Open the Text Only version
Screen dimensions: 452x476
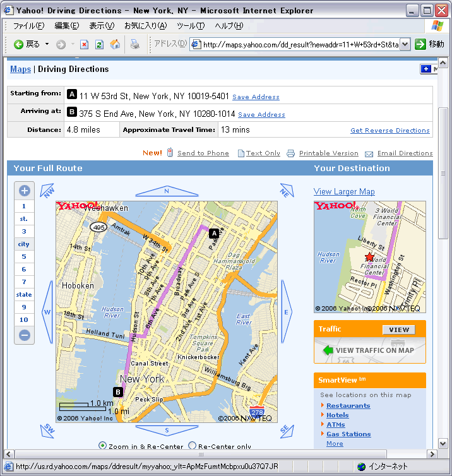click(263, 153)
